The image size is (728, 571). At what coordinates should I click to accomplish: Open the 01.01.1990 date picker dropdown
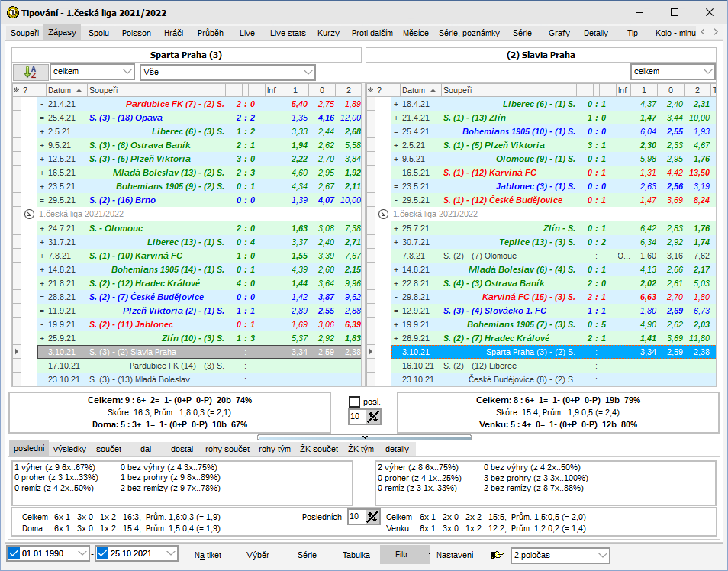click(x=82, y=553)
